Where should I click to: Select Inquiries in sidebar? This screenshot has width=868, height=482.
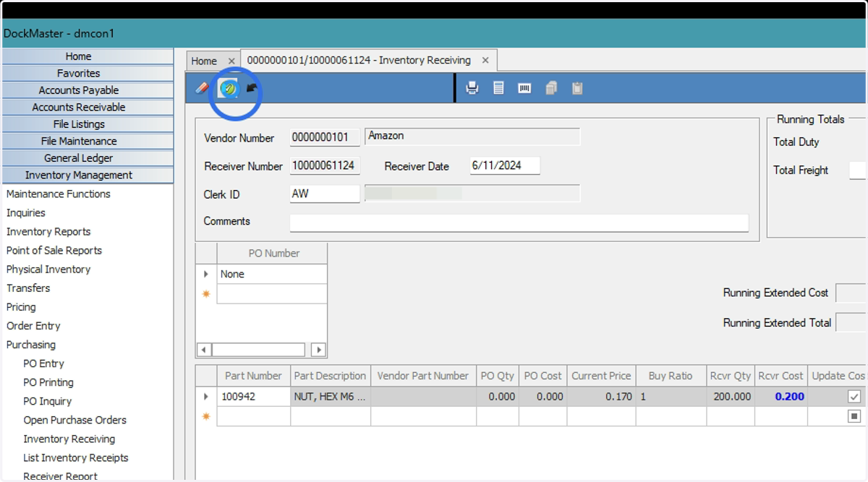coord(26,213)
